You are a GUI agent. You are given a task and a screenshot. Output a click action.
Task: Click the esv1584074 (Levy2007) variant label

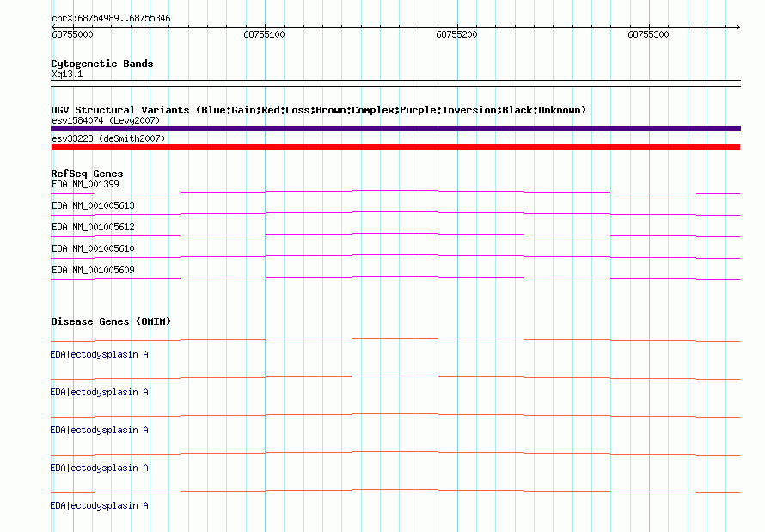click(x=106, y=120)
